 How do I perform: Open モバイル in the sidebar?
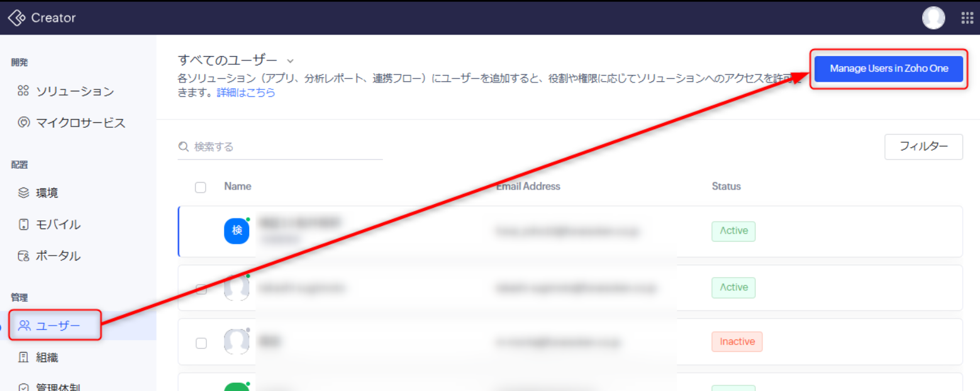[x=58, y=225]
